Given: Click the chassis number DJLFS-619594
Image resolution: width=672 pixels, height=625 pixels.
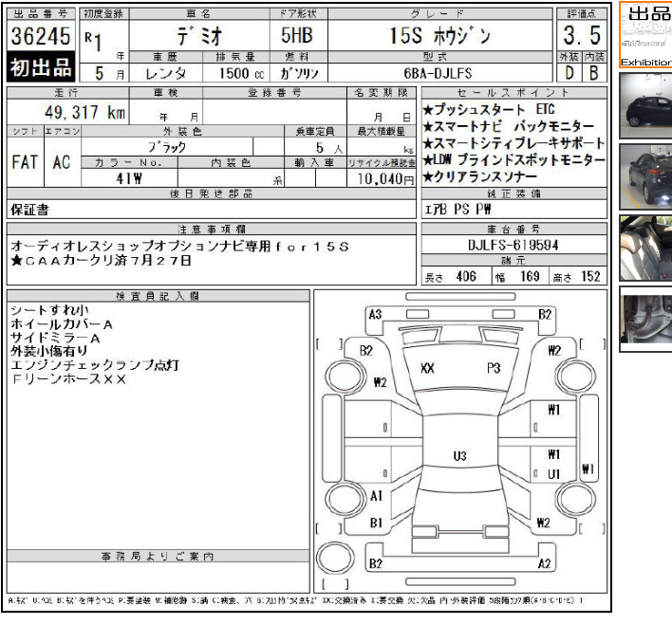Looking at the screenshot, I should click(513, 245).
